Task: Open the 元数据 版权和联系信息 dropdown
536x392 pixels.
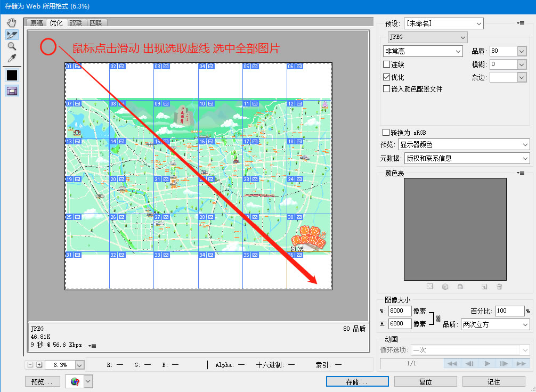Action: [467, 158]
